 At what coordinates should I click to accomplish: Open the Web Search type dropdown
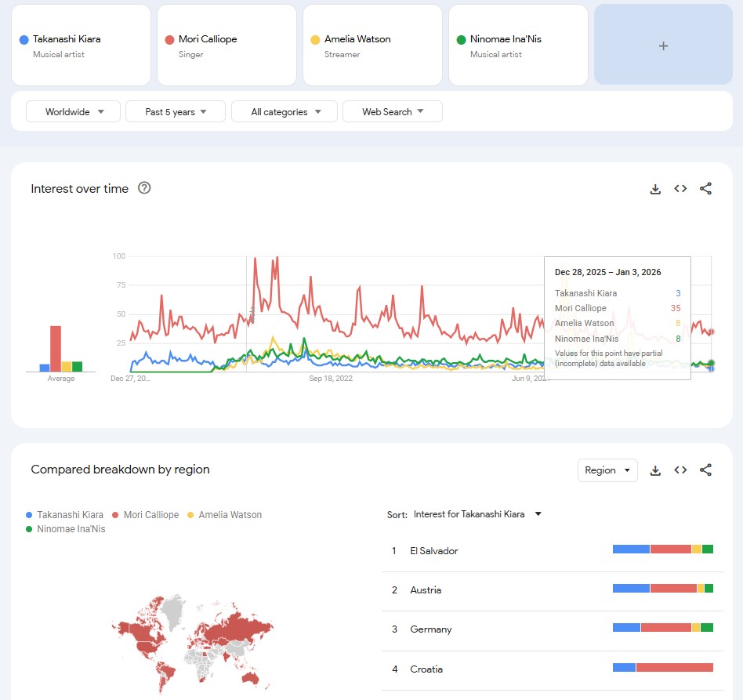[393, 111]
